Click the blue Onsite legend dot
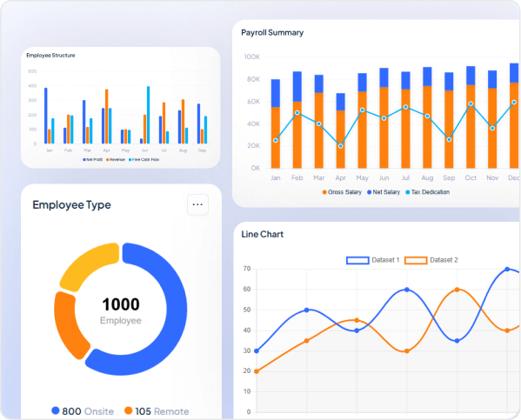This screenshot has height=420, width=521. (56, 410)
